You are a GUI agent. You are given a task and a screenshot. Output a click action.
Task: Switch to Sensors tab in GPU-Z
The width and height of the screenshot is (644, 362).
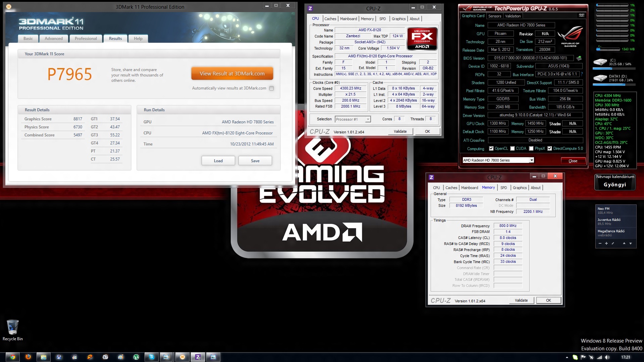495,16
